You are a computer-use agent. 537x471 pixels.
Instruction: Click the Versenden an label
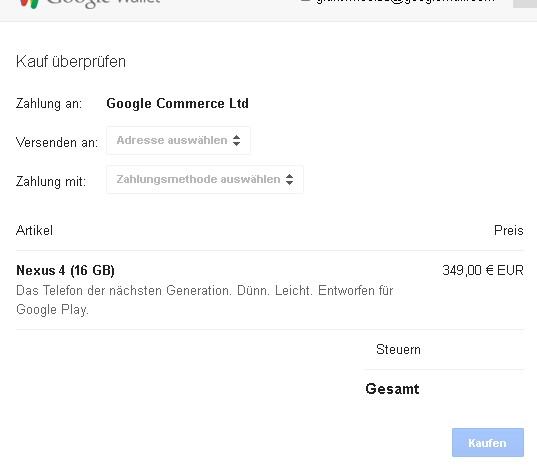57,142
